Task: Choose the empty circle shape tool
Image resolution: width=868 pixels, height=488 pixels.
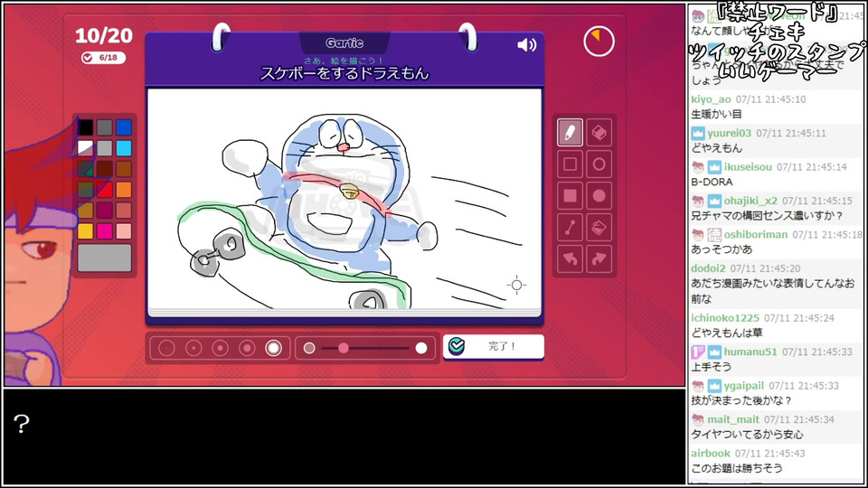Action: click(599, 164)
